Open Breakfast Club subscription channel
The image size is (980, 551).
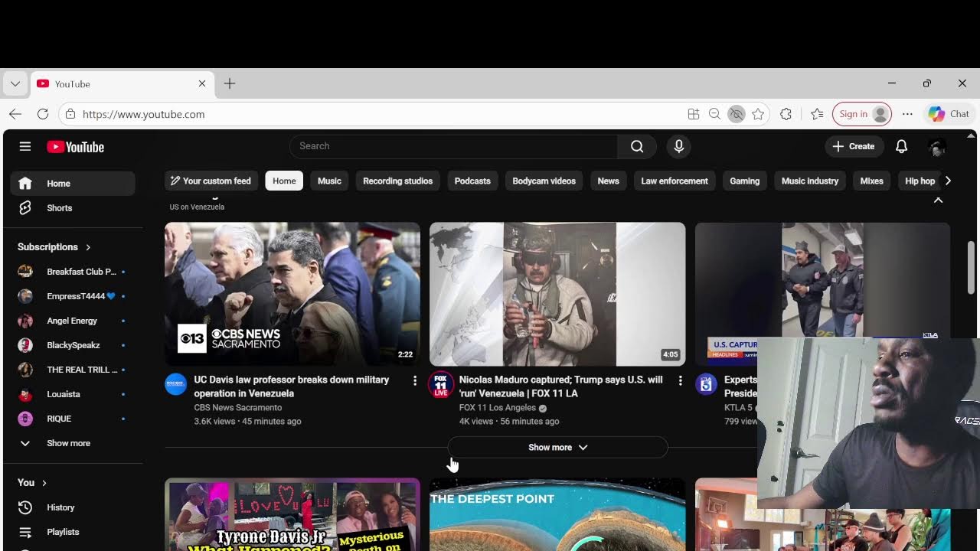tap(73, 272)
